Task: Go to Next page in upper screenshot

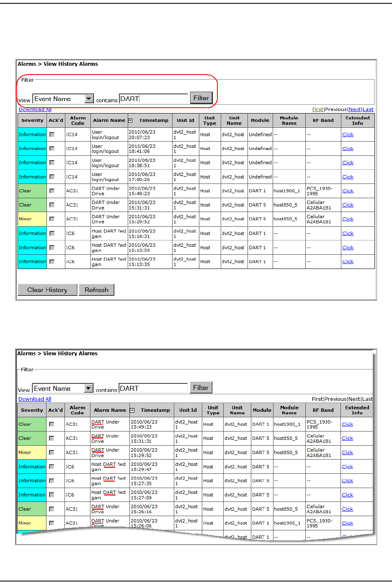Action: point(355,109)
